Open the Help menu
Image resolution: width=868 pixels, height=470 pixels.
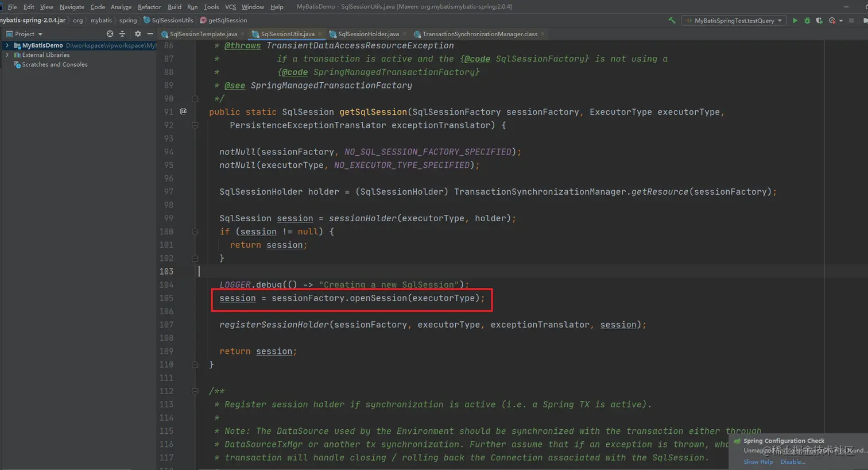coord(277,7)
